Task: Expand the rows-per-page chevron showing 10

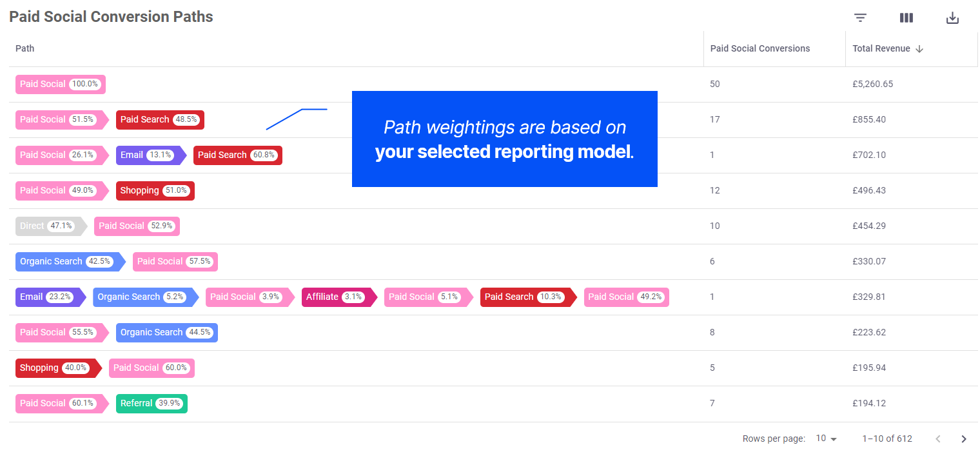Action: pos(834,439)
